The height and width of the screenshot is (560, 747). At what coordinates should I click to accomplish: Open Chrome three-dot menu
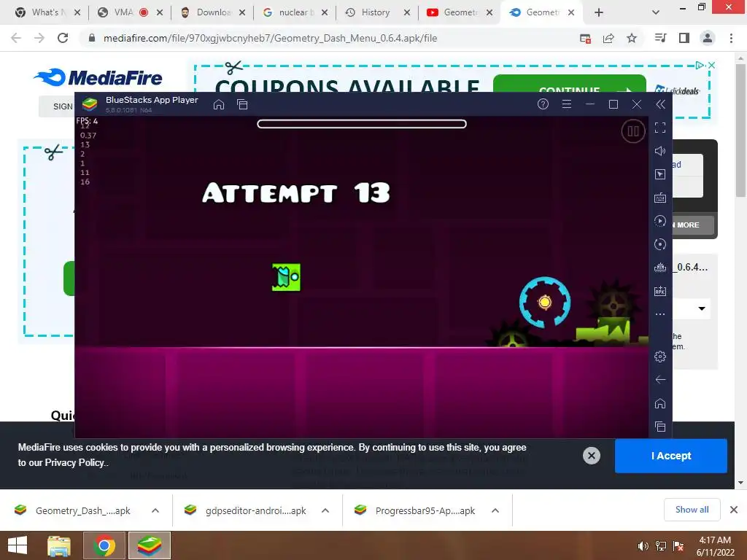tap(731, 38)
